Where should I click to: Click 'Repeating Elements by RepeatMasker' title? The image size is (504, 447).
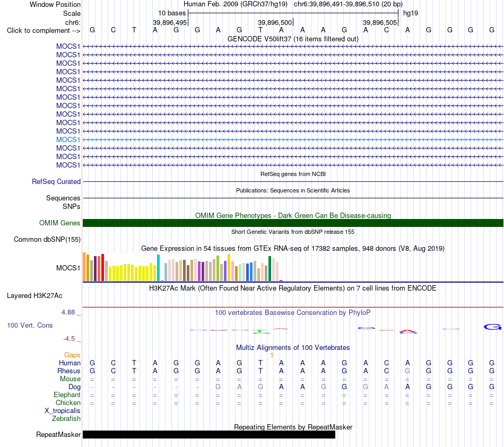click(293, 427)
